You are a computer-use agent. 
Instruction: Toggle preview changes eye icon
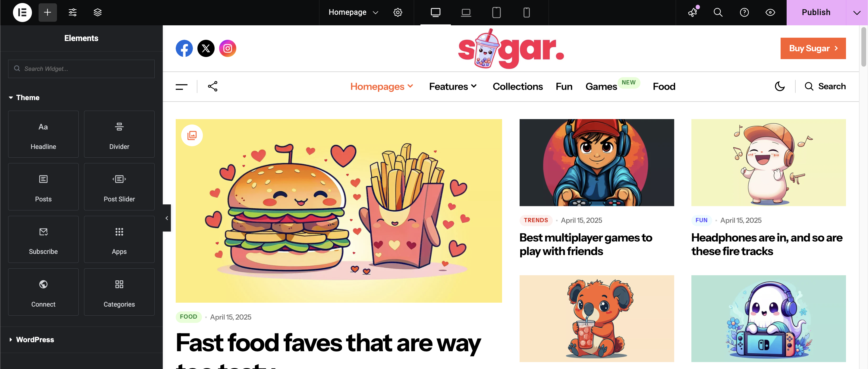[770, 12]
